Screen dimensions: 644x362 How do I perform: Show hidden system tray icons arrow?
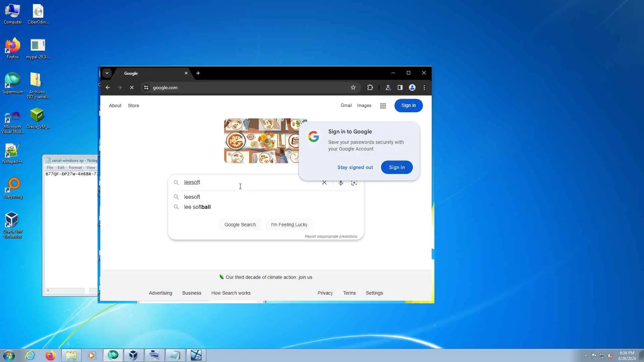pos(586,356)
